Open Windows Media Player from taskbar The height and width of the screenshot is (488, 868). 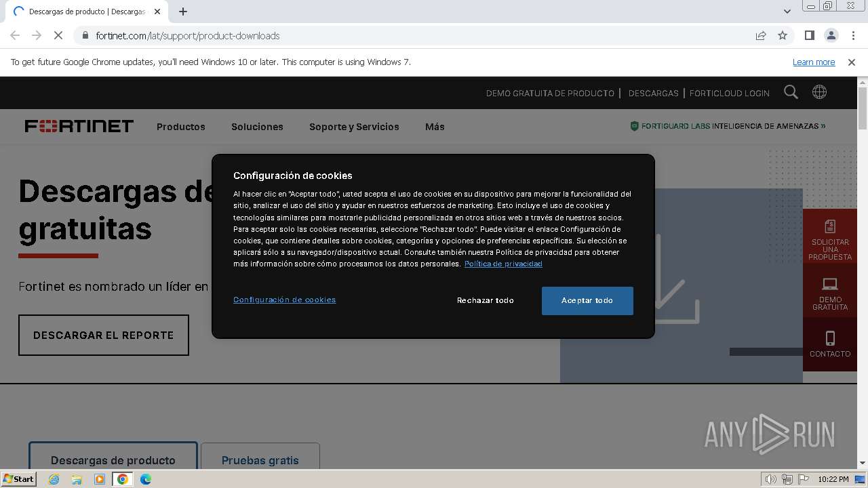point(100,479)
